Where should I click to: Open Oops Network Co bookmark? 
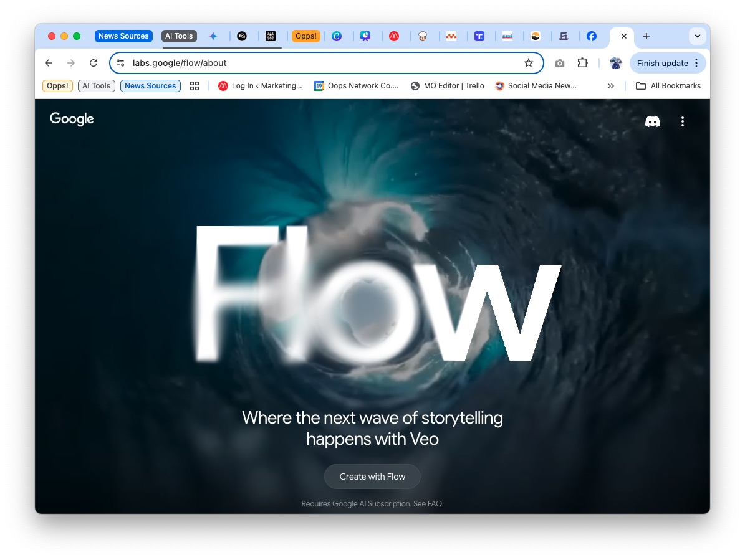357,86
